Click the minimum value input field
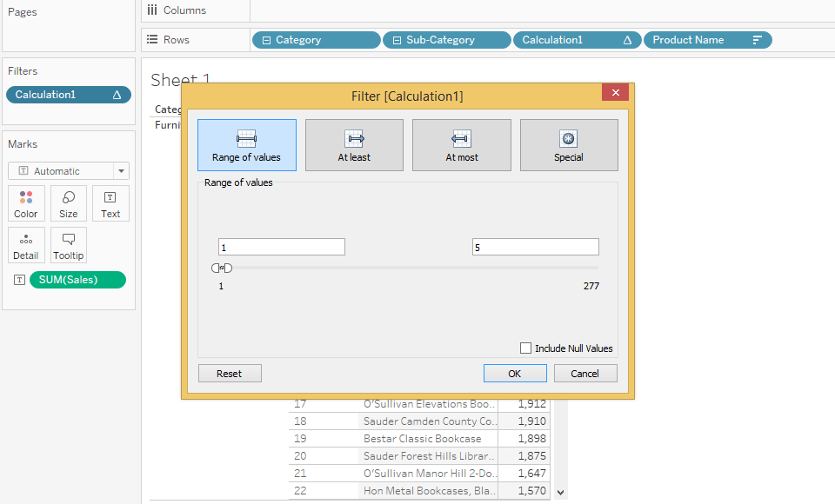The width and height of the screenshot is (835, 504). (x=281, y=248)
